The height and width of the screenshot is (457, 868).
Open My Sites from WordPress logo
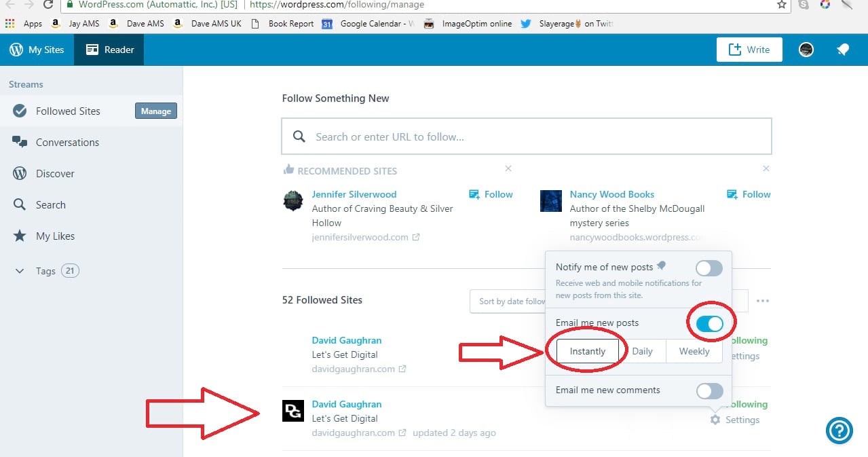tap(37, 50)
